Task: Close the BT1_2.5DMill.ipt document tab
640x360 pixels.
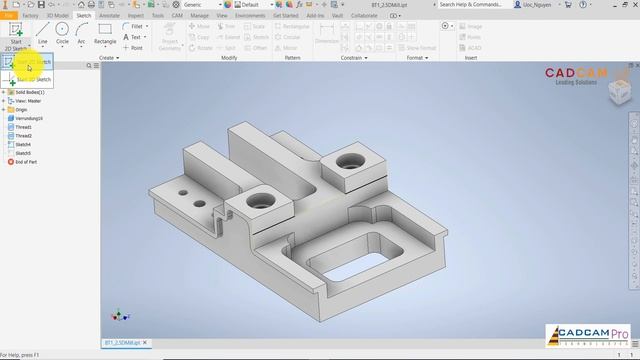Action: (145, 342)
